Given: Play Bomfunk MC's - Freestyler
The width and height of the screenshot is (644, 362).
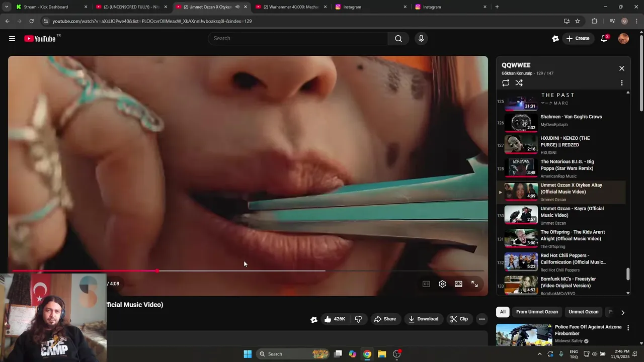Looking at the screenshot, I should coord(561,285).
